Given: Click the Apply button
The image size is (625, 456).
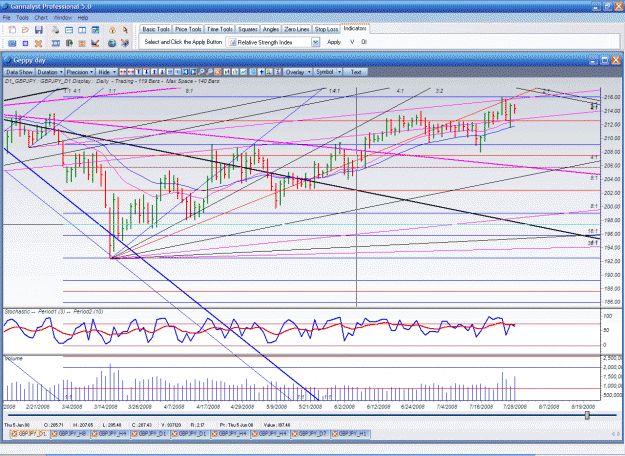Looking at the screenshot, I should [334, 42].
